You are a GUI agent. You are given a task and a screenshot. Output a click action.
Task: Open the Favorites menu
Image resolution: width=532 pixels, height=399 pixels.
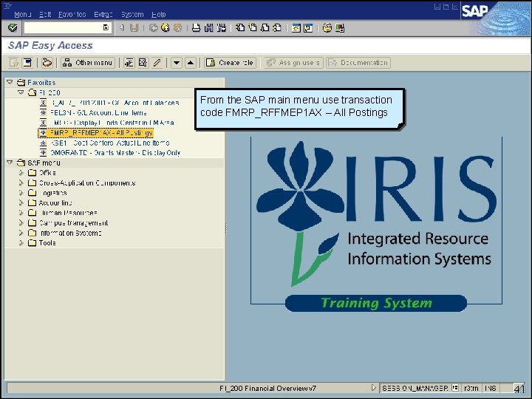[72, 14]
